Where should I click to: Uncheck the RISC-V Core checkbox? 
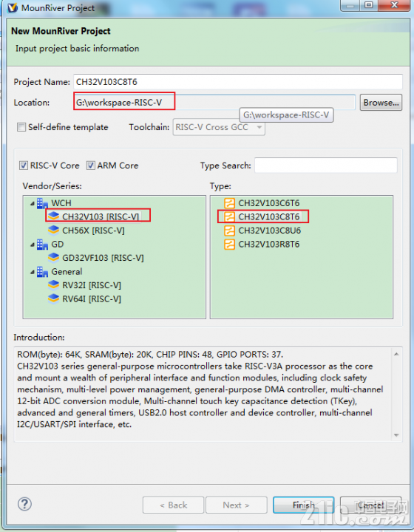click(x=24, y=166)
